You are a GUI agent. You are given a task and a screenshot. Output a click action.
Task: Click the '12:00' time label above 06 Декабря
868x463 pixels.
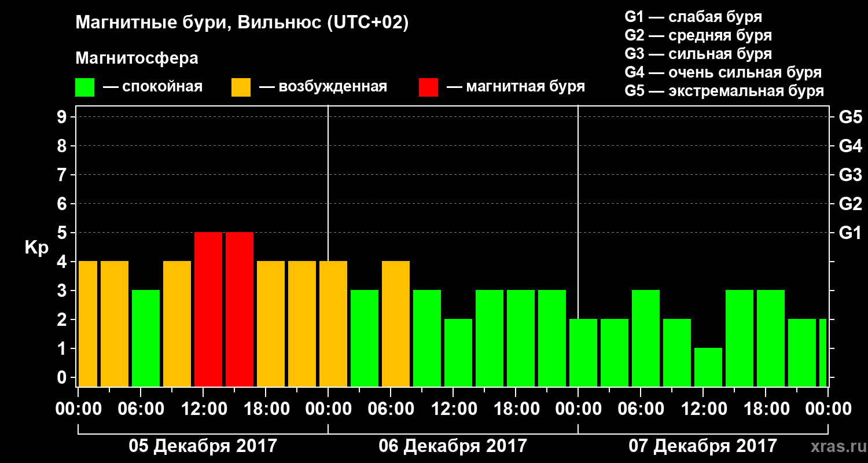click(453, 409)
